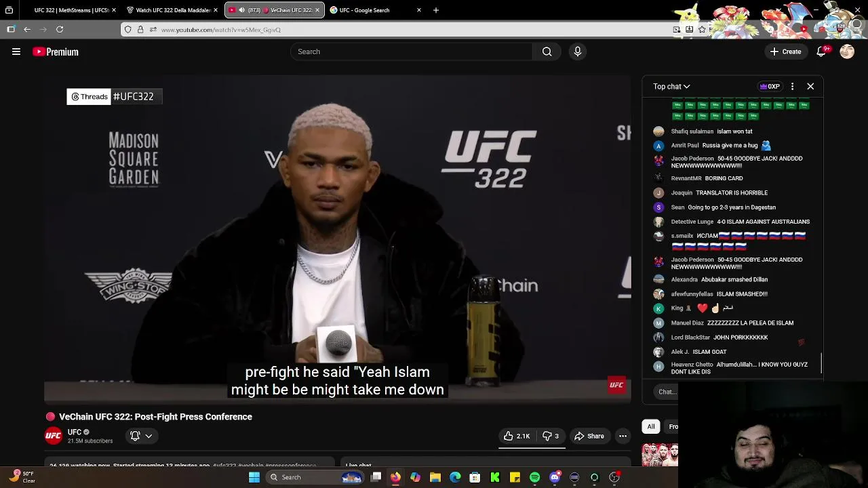
Task: Click '21.5M subscribers' text
Action: pyautogui.click(x=90, y=441)
